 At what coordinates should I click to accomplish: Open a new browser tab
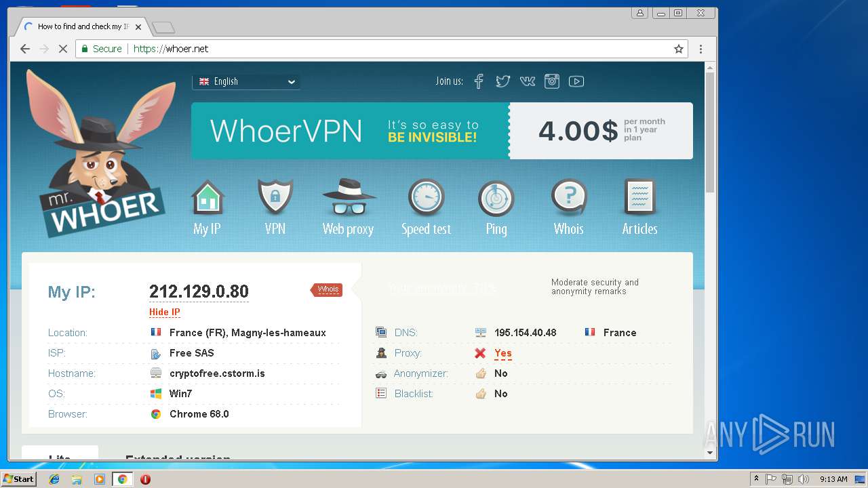point(163,28)
